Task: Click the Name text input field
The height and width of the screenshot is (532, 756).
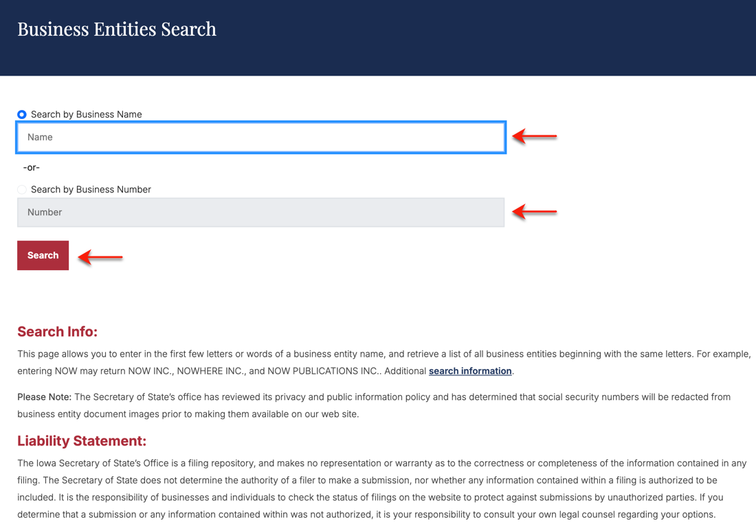Action: tap(261, 137)
